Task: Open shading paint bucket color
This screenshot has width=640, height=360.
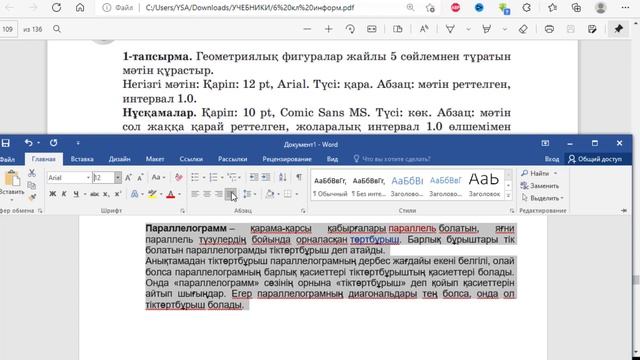Action: pos(269,194)
